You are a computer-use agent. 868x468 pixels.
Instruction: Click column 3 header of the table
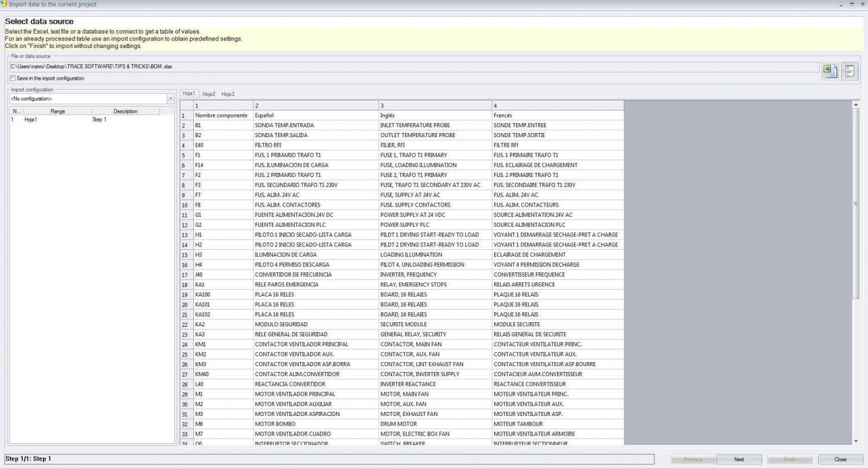point(435,105)
